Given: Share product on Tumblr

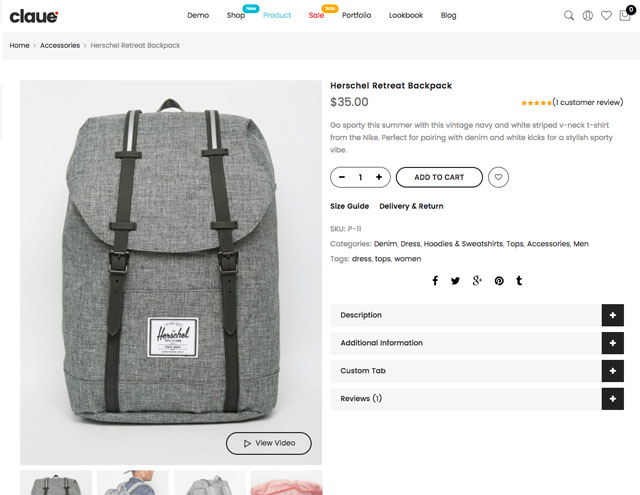Looking at the screenshot, I should pyautogui.click(x=519, y=280).
